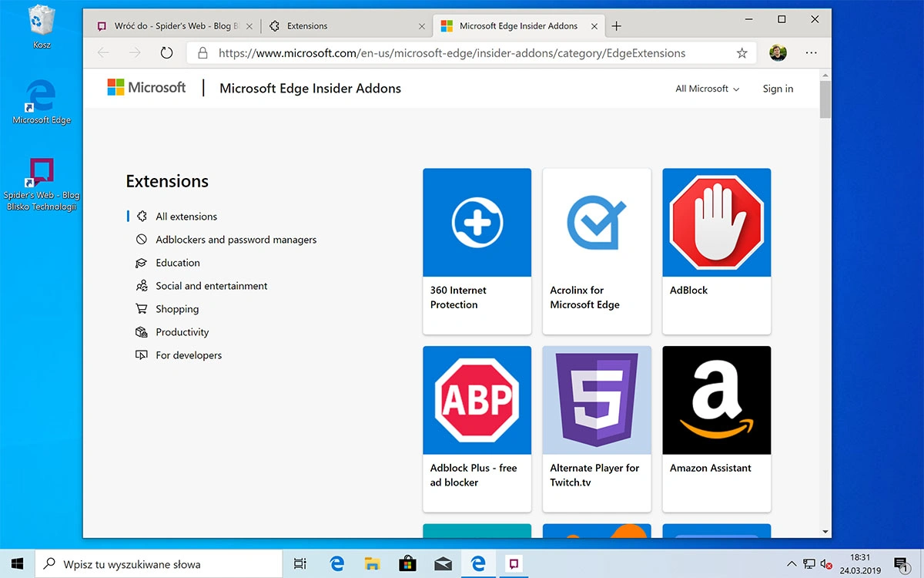Click the padlock site info icon
This screenshot has width=924, height=578.
click(203, 53)
